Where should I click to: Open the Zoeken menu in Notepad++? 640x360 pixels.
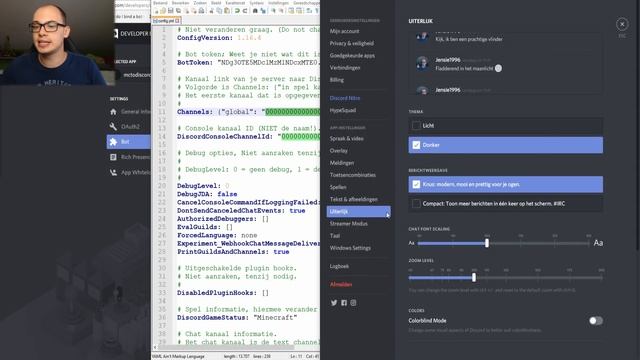coord(200,3)
